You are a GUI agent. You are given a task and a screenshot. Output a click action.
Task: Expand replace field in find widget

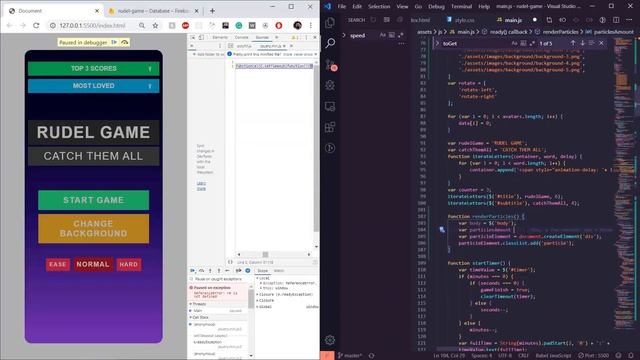pyautogui.click(x=437, y=43)
